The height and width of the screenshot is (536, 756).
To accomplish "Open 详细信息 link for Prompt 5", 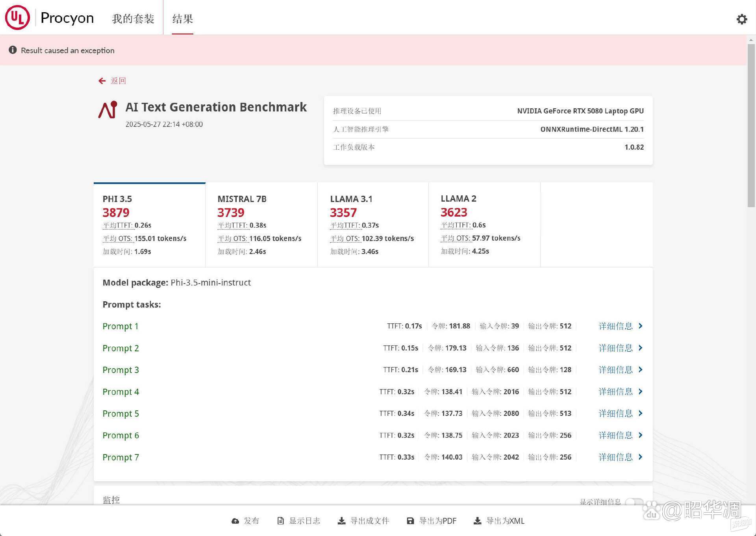I will click(x=616, y=413).
